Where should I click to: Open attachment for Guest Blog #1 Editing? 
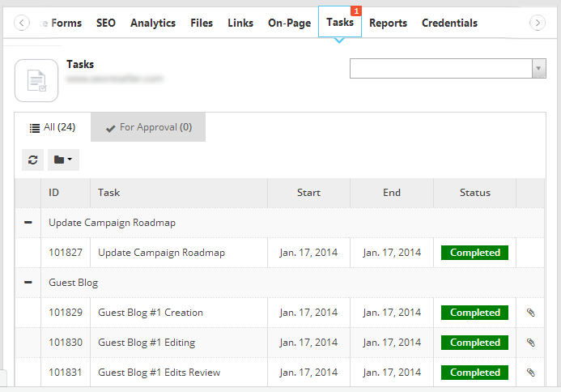click(530, 343)
